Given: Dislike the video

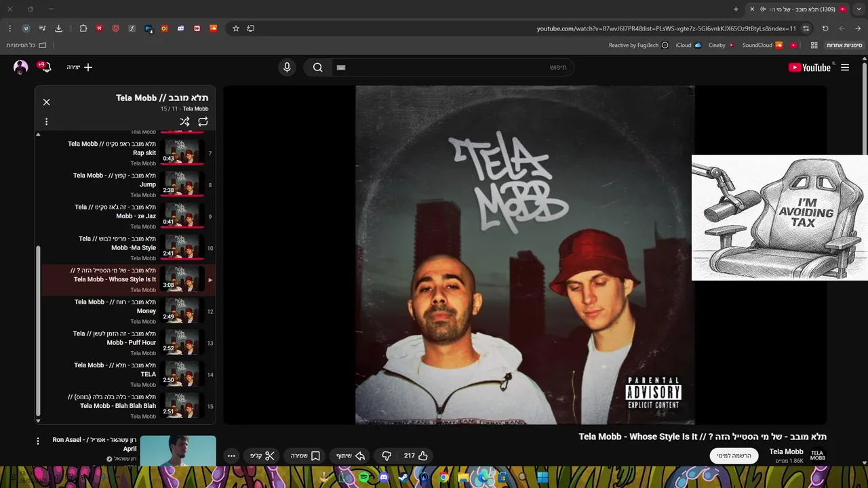Looking at the screenshot, I should pyautogui.click(x=387, y=455).
